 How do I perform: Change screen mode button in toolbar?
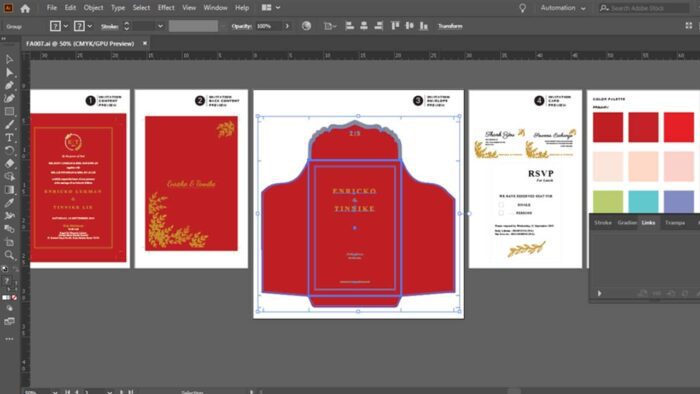click(x=9, y=321)
